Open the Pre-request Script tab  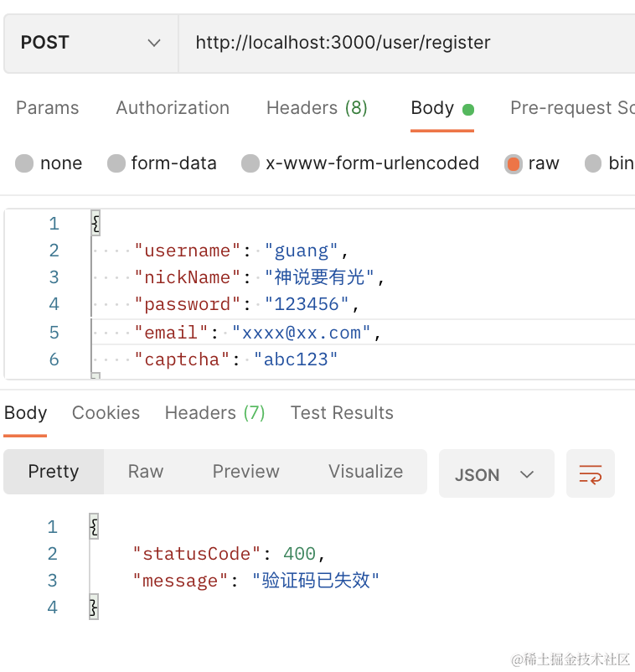point(572,108)
